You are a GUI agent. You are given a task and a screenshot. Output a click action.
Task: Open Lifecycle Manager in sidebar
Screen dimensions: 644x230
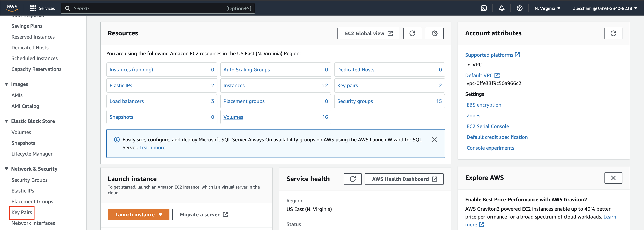coord(32,154)
